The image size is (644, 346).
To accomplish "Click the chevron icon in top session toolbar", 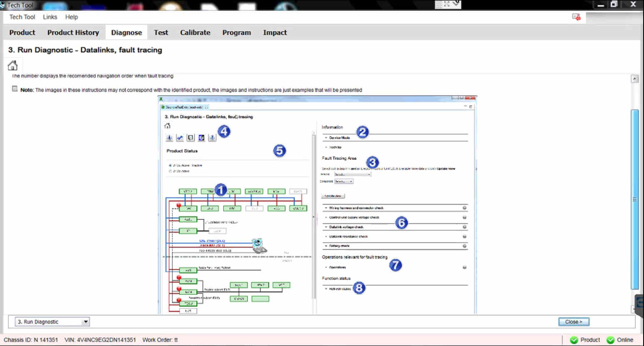I will (x=456, y=4).
